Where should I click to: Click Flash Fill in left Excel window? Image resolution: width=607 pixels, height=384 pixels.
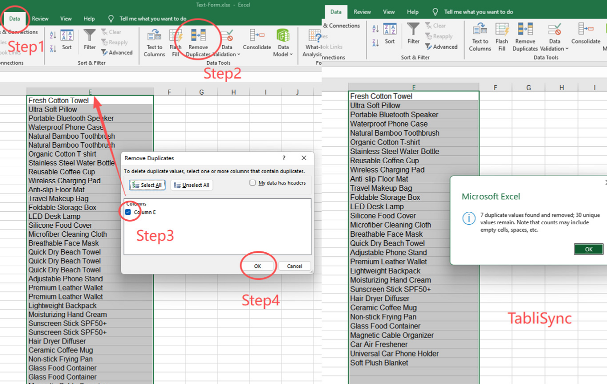175,43
